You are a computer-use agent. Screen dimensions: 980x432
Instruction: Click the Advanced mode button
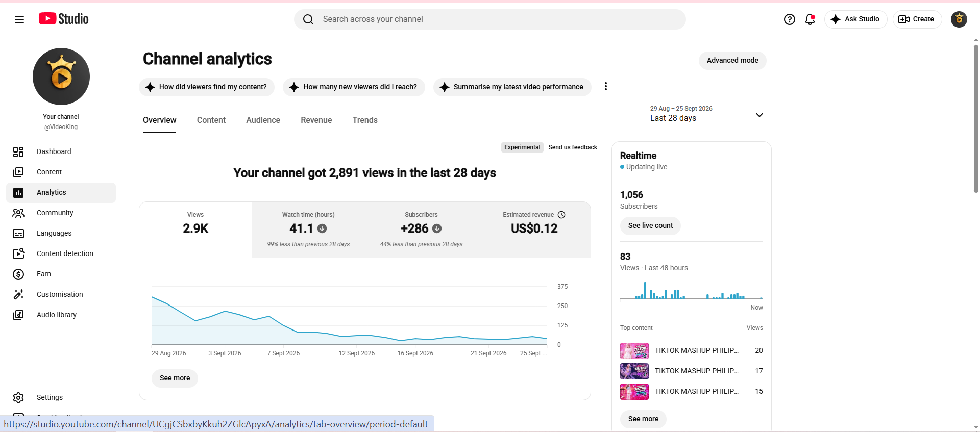point(732,60)
